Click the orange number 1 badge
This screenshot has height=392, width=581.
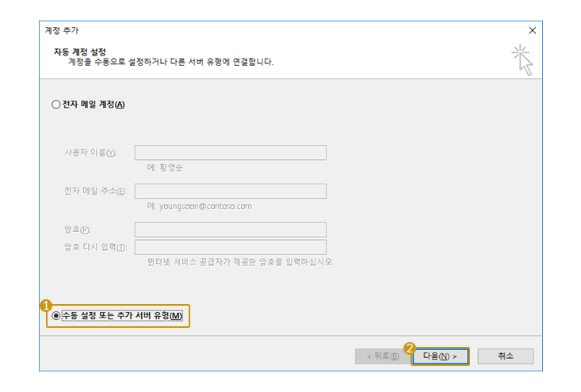coord(46,304)
